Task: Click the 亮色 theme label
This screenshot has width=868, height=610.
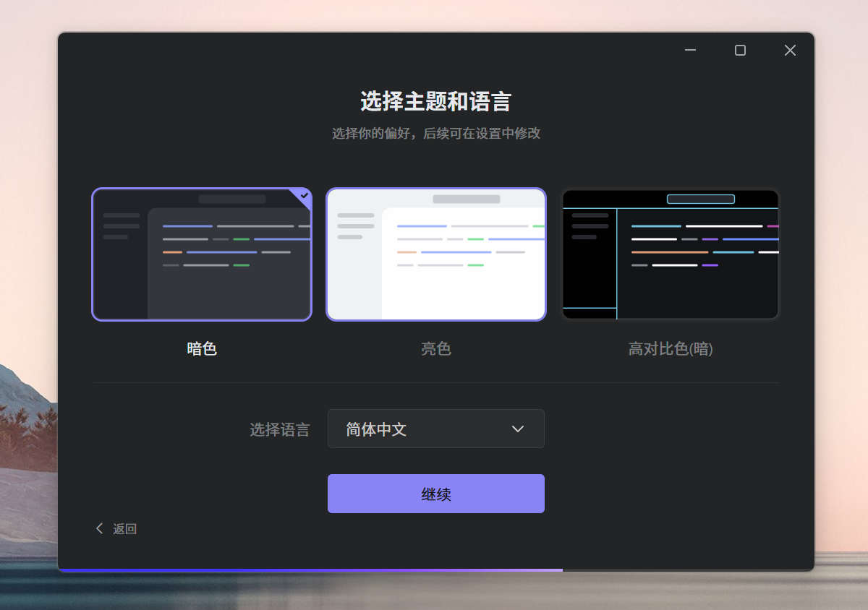Action: coord(436,349)
